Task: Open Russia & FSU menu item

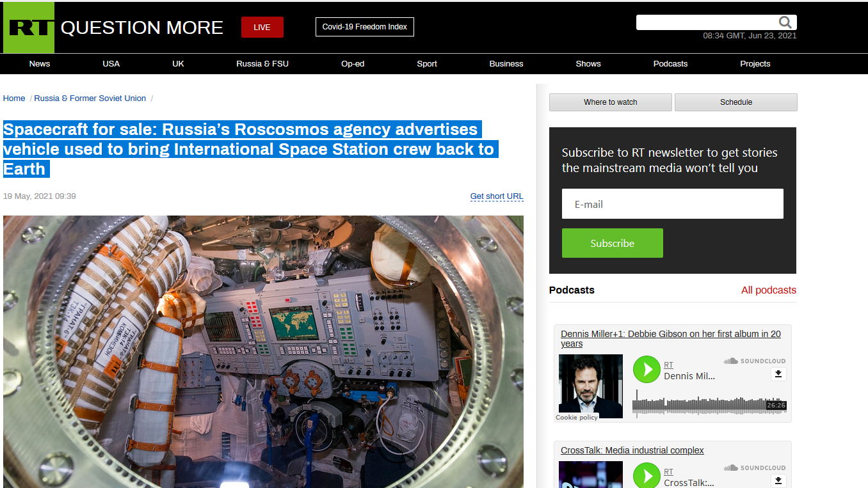Action: point(262,64)
